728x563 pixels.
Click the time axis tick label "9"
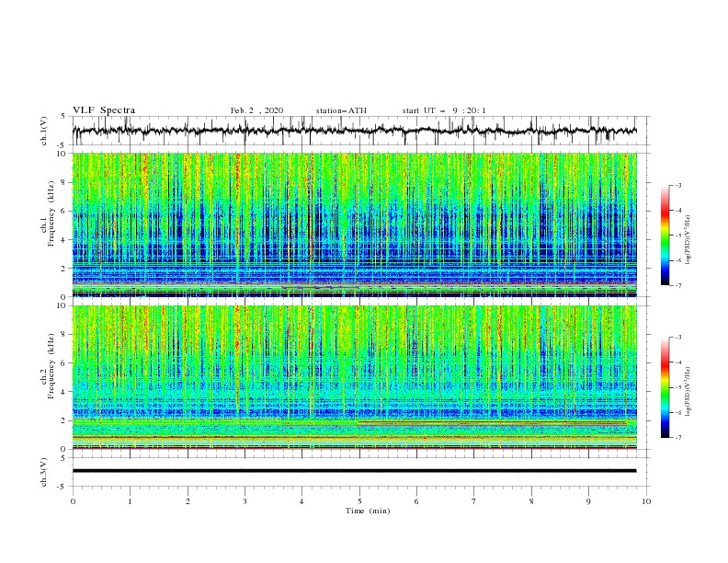click(x=588, y=501)
